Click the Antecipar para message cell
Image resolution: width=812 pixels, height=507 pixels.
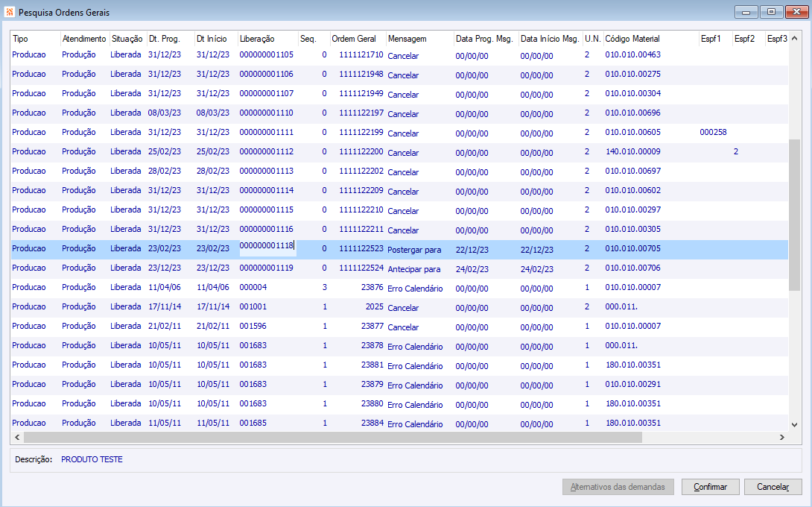coord(413,269)
